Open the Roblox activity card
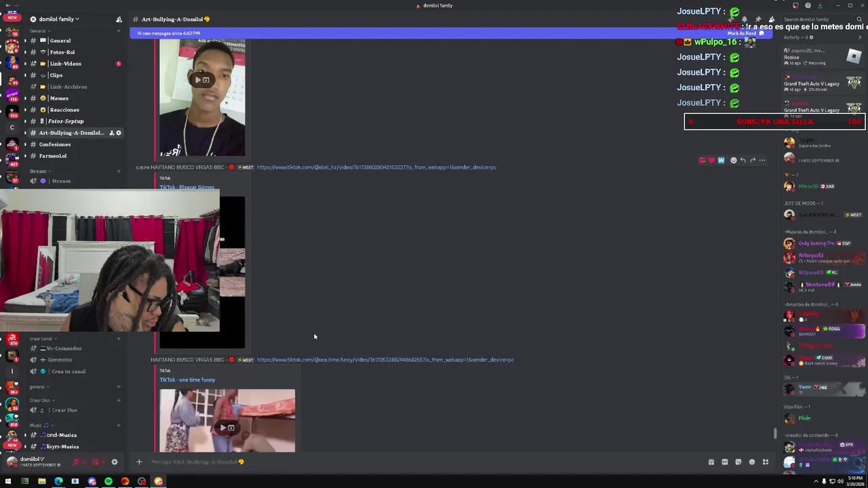This screenshot has height=488, width=868. click(823, 58)
